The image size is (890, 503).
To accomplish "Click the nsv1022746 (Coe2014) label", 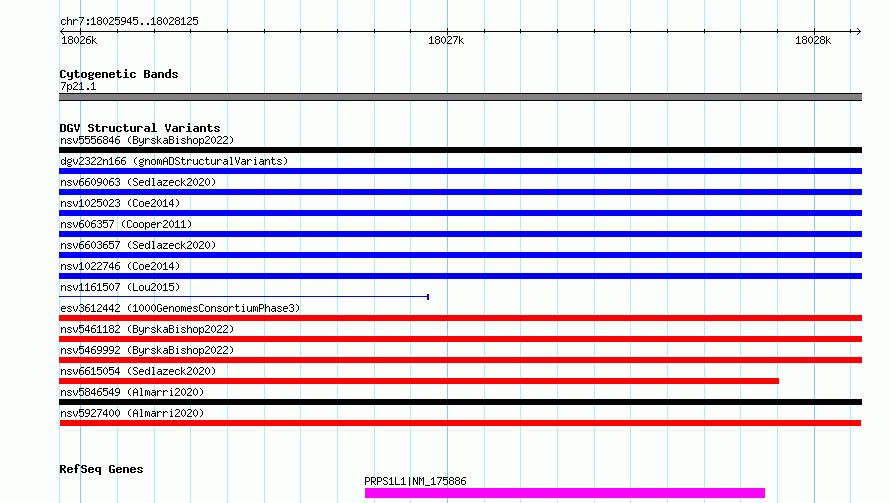I will (x=120, y=266).
